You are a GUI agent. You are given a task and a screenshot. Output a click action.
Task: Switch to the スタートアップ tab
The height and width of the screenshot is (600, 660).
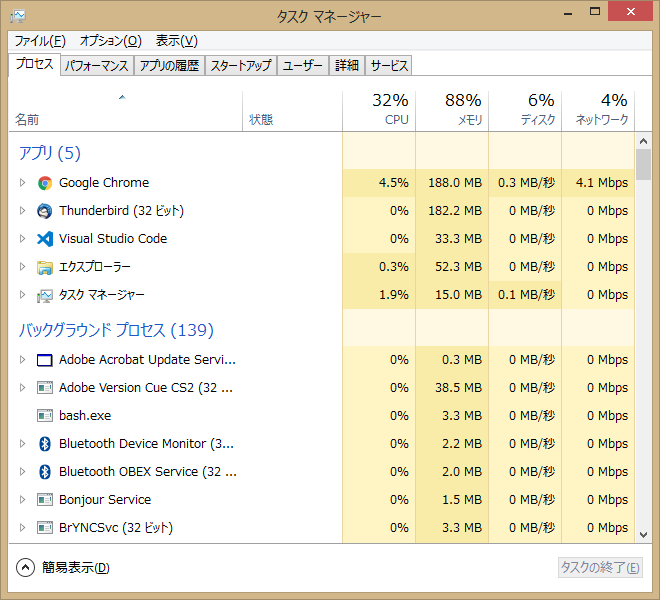click(x=241, y=66)
